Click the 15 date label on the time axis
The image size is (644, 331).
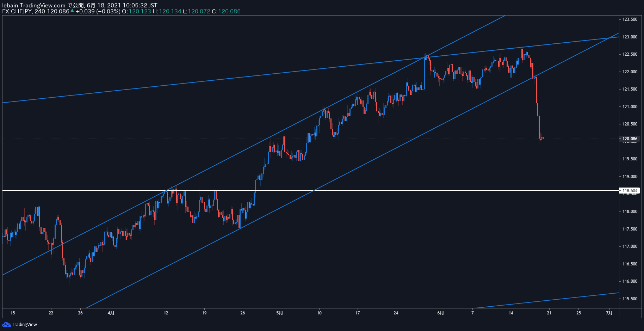(13, 313)
